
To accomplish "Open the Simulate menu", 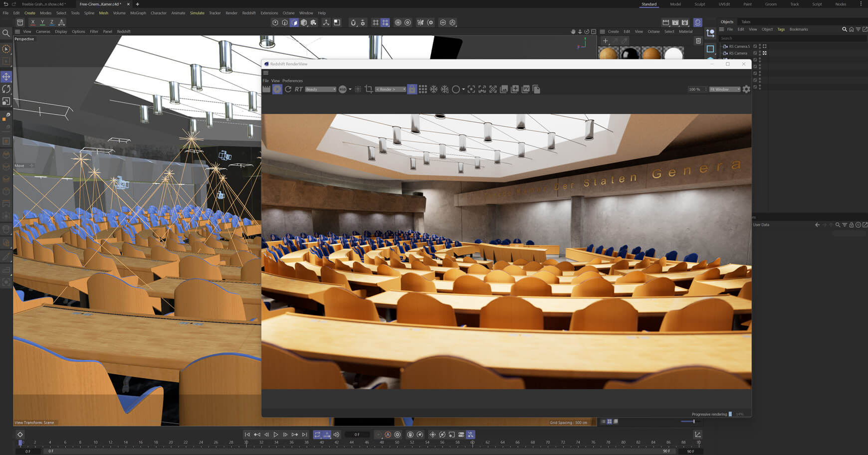I will point(197,13).
